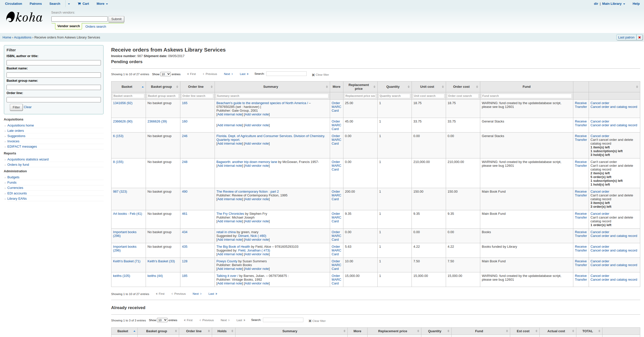This screenshot has width=644, height=337.
Task: Open search type dropdown arrow beside Search
Action: coord(69,4)
